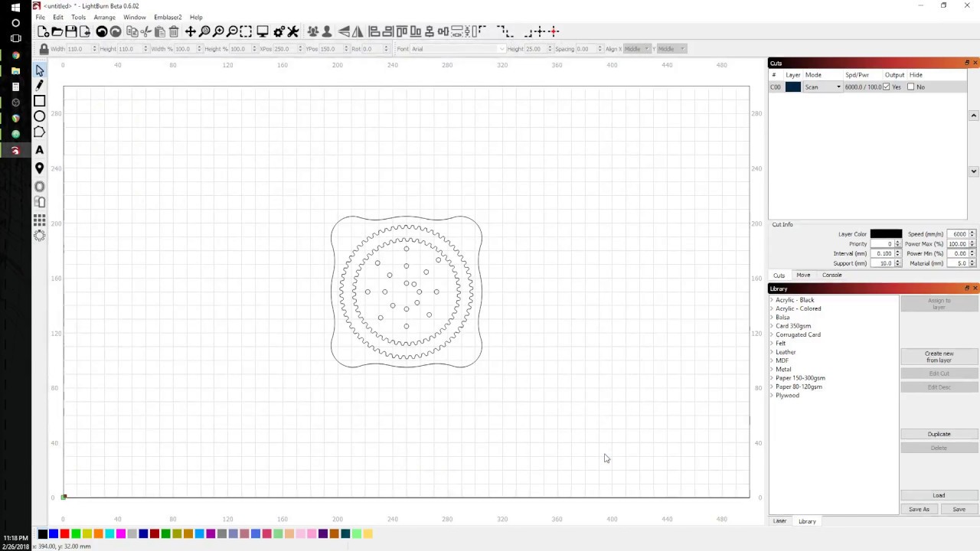Click the library Save As button
Viewport: 980px width, 551px height.
[x=919, y=510]
